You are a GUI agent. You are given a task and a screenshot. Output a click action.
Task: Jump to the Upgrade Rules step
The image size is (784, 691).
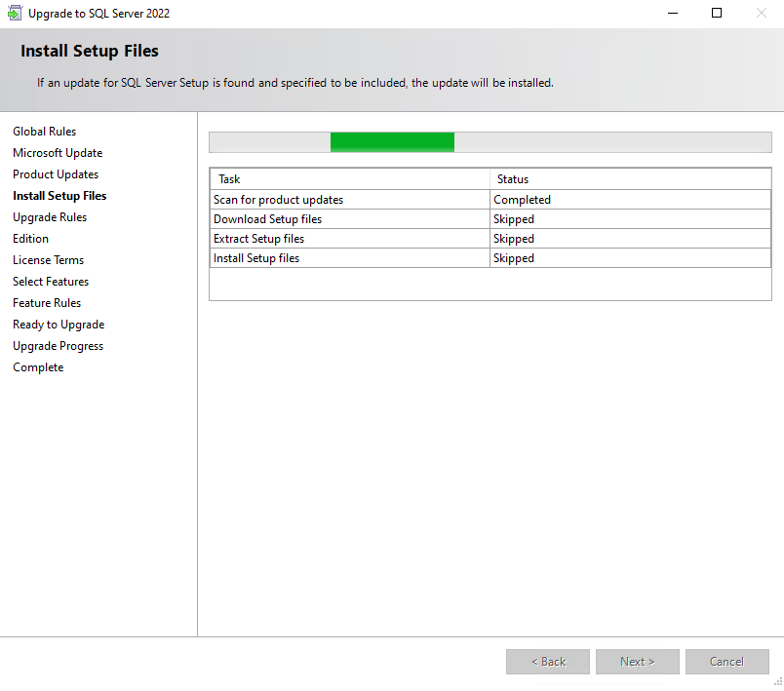tap(50, 217)
